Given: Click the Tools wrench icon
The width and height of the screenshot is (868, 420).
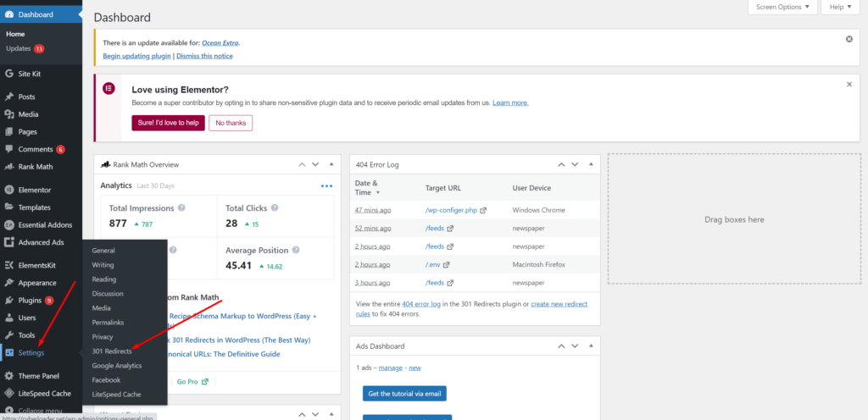Looking at the screenshot, I should [x=8, y=335].
